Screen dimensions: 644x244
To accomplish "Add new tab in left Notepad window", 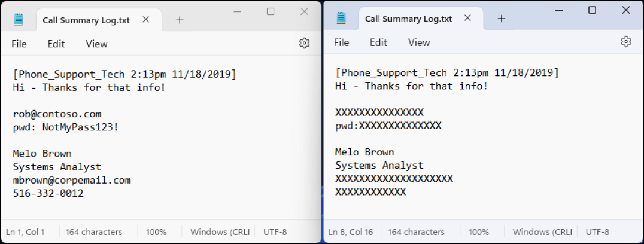I will pos(180,20).
